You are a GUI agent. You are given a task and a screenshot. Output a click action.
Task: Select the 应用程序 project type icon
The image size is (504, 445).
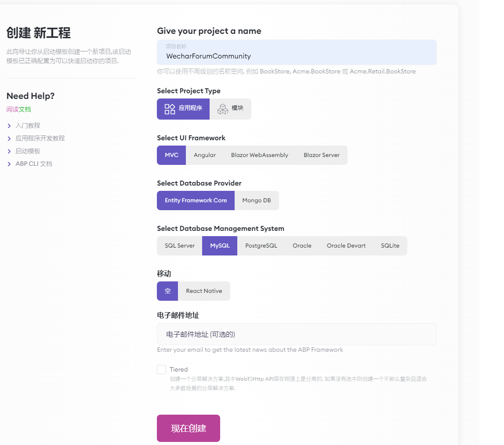(x=170, y=109)
